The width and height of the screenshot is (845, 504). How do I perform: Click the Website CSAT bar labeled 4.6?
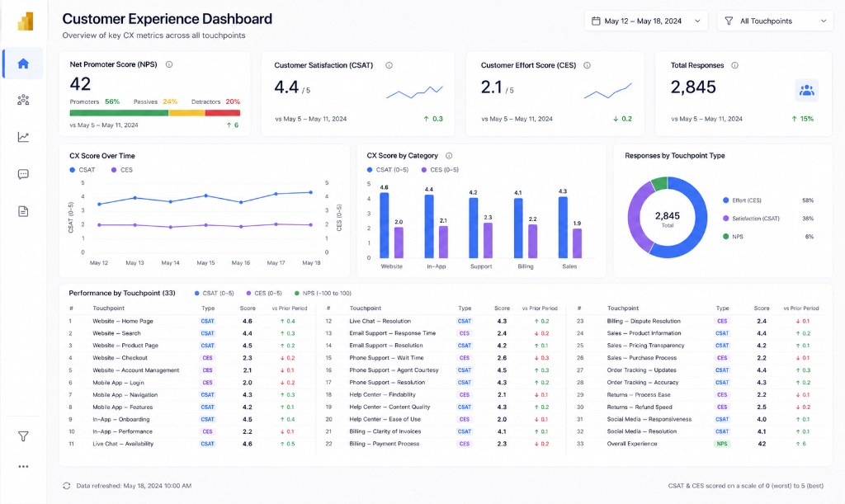pyautogui.click(x=385, y=225)
